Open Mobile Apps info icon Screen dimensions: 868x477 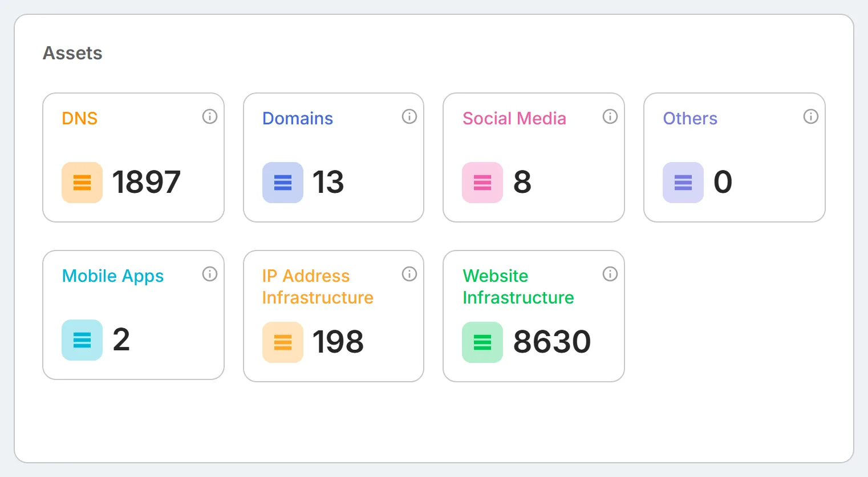pos(210,274)
